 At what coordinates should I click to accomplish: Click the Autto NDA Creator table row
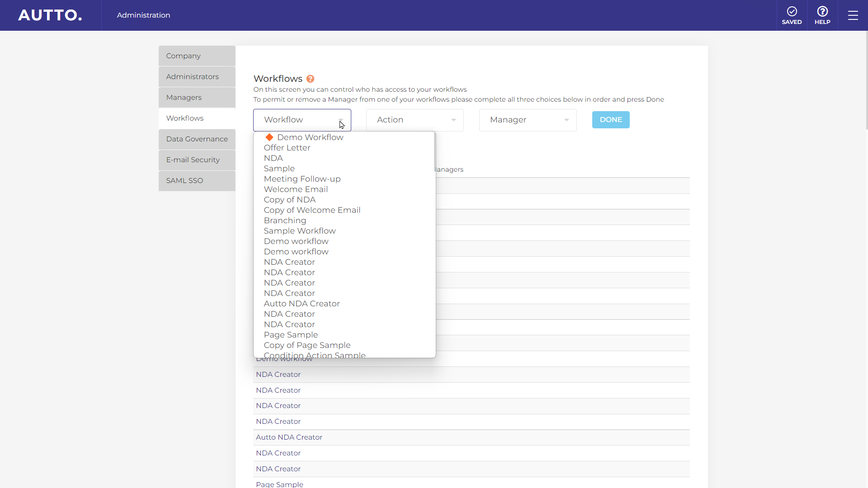pos(472,437)
